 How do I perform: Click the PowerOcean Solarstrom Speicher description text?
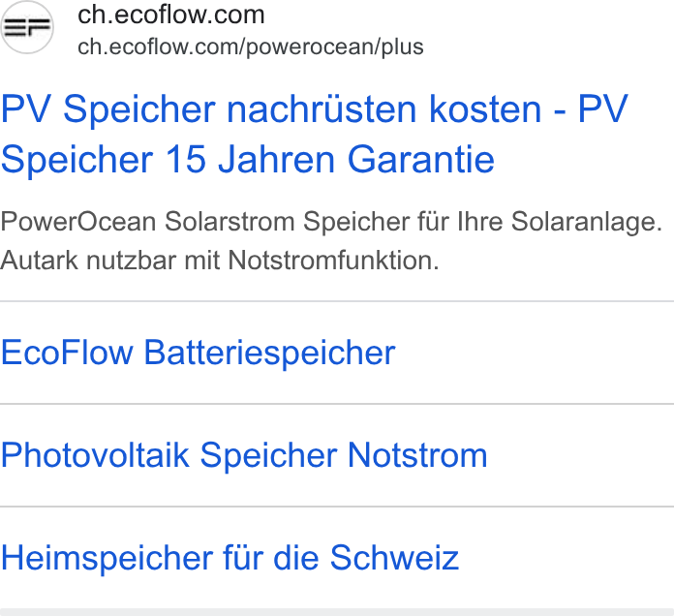coord(331,241)
